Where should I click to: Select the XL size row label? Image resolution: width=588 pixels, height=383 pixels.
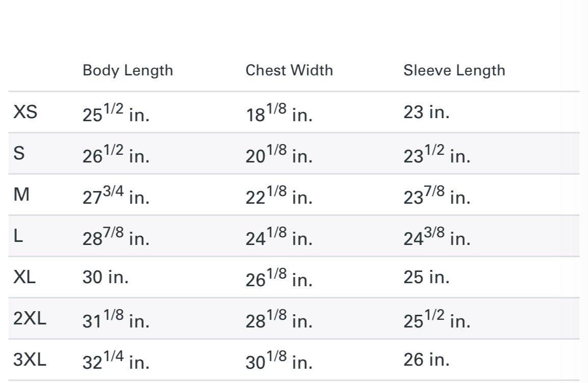coord(24,277)
